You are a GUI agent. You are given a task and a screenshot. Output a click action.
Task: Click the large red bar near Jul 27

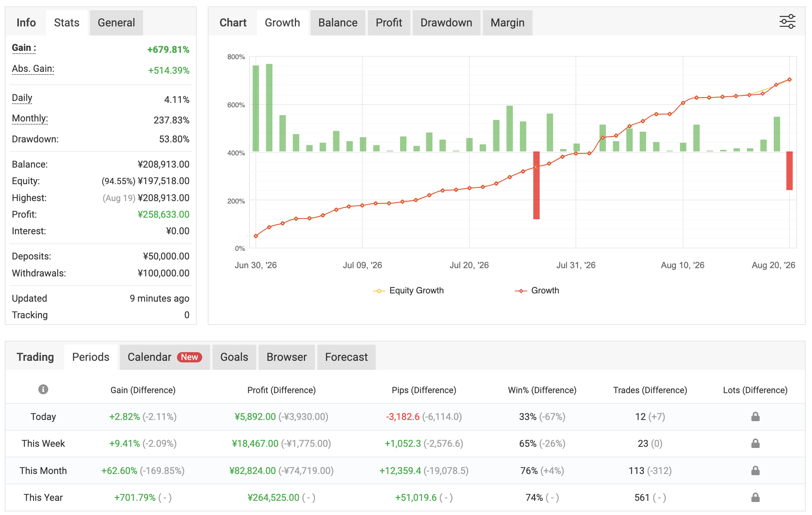tap(536, 185)
